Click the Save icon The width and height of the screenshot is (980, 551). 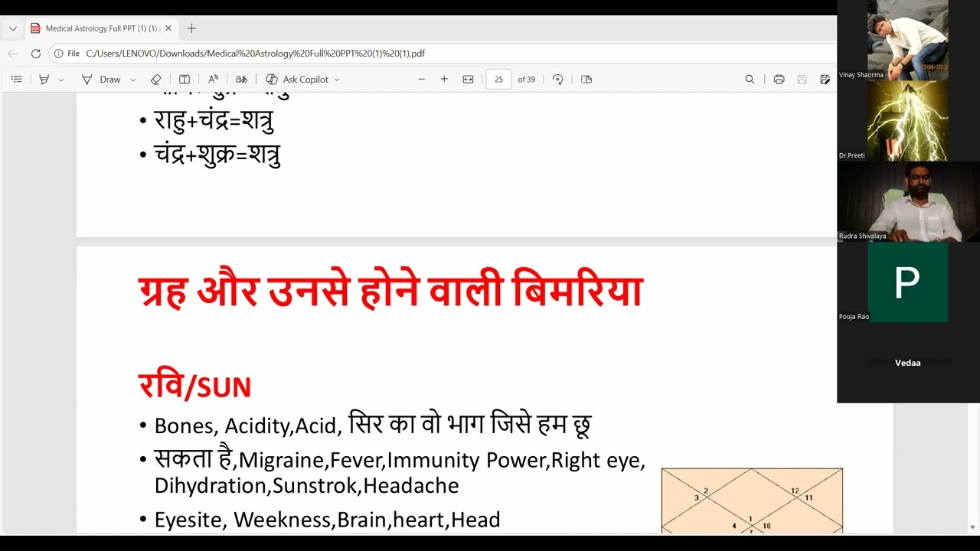(802, 80)
